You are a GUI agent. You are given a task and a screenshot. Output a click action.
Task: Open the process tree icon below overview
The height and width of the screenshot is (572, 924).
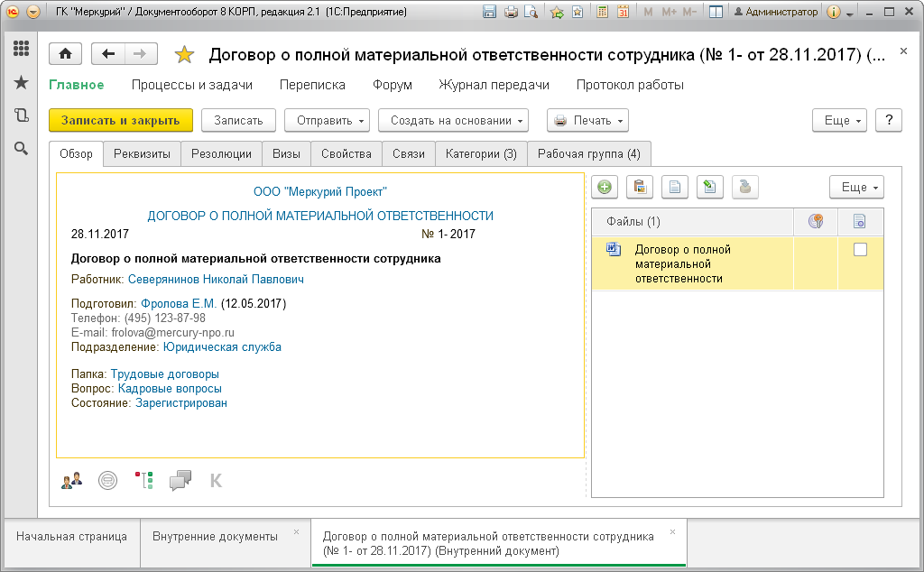144,481
